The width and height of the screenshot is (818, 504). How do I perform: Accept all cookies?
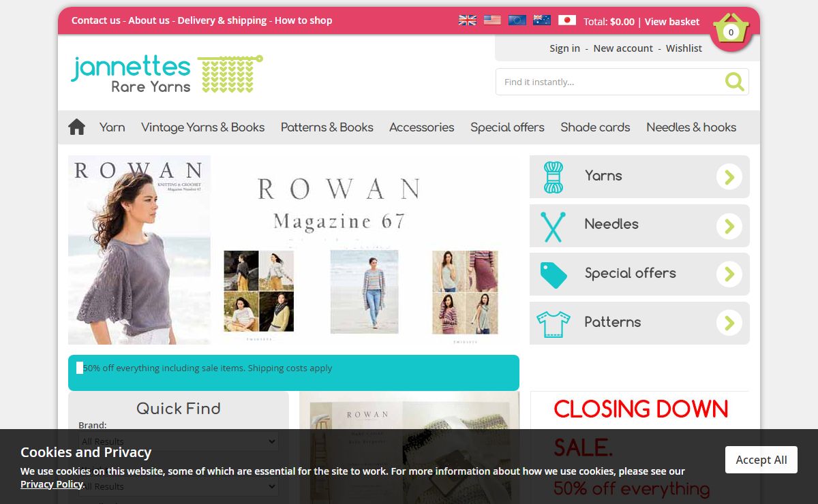pyautogui.click(x=761, y=460)
